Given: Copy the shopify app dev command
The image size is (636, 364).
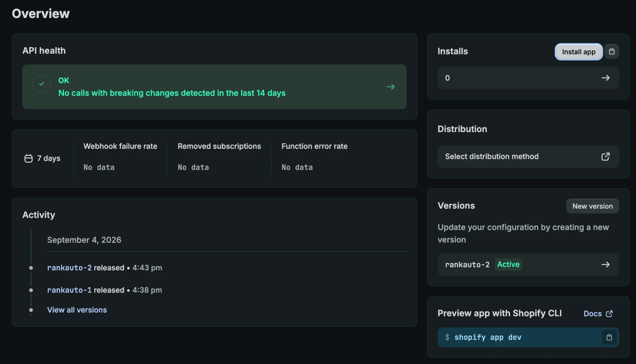Looking at the screenshot, I should point(609,337).
